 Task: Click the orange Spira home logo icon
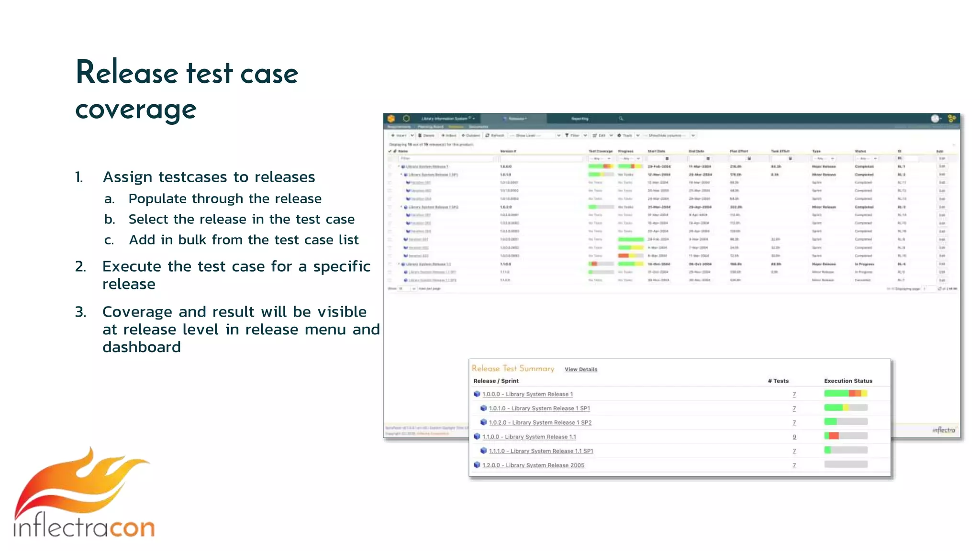391,118
